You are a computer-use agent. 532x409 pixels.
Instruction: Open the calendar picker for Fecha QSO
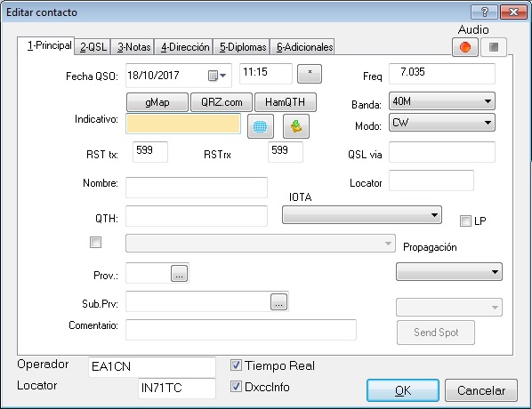point(217,76)
